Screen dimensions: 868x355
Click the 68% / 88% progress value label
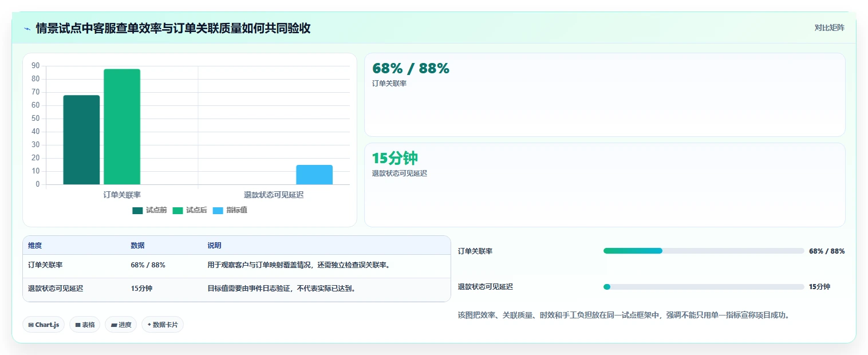[827, 251]
